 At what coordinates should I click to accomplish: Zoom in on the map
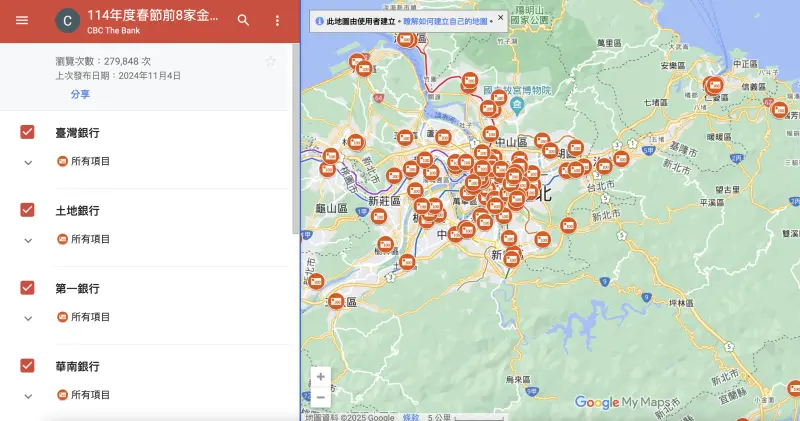pyautogui.click(x=320, y=377)
